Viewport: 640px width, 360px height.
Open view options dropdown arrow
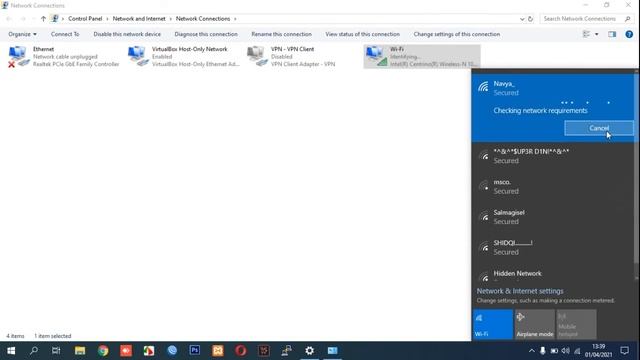(x=596, y=34)
